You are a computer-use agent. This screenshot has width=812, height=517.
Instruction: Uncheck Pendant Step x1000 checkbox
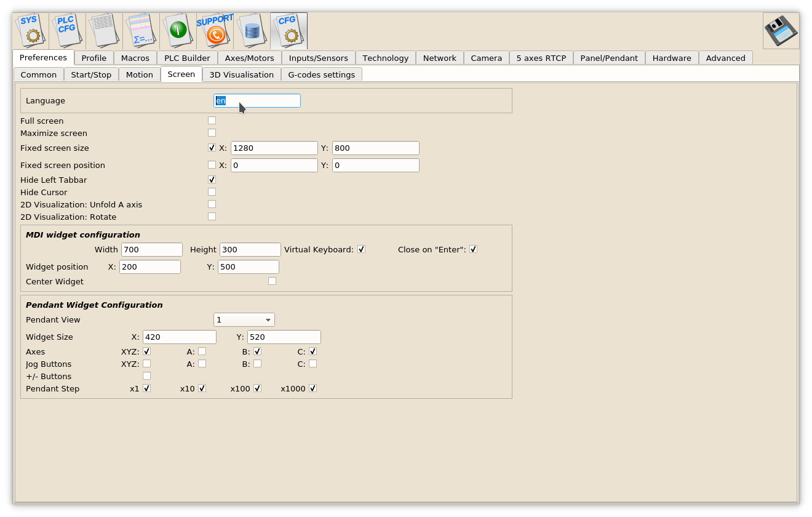pyautogui.click(x=312, y=388)
